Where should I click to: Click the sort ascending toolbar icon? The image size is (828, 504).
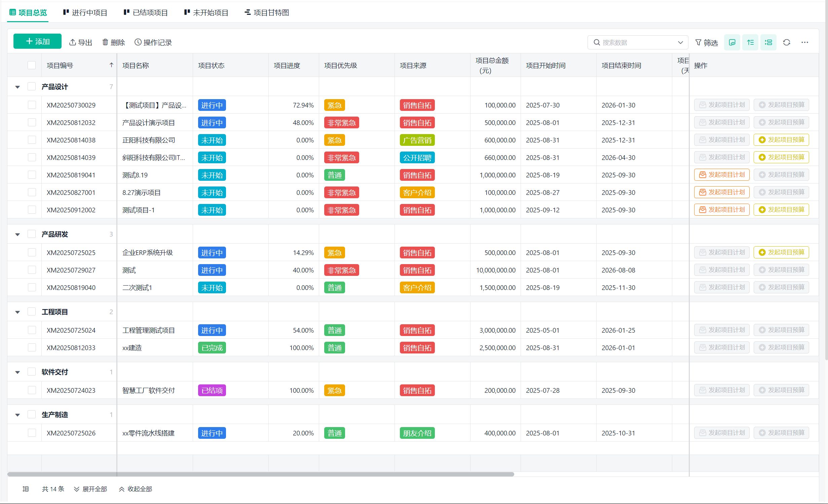pyautogui.click(x=750, y=42)
